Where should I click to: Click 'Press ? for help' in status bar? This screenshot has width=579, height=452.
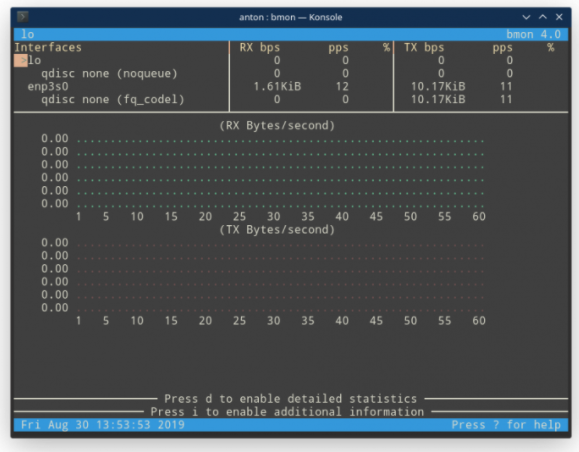click(506, 425)
